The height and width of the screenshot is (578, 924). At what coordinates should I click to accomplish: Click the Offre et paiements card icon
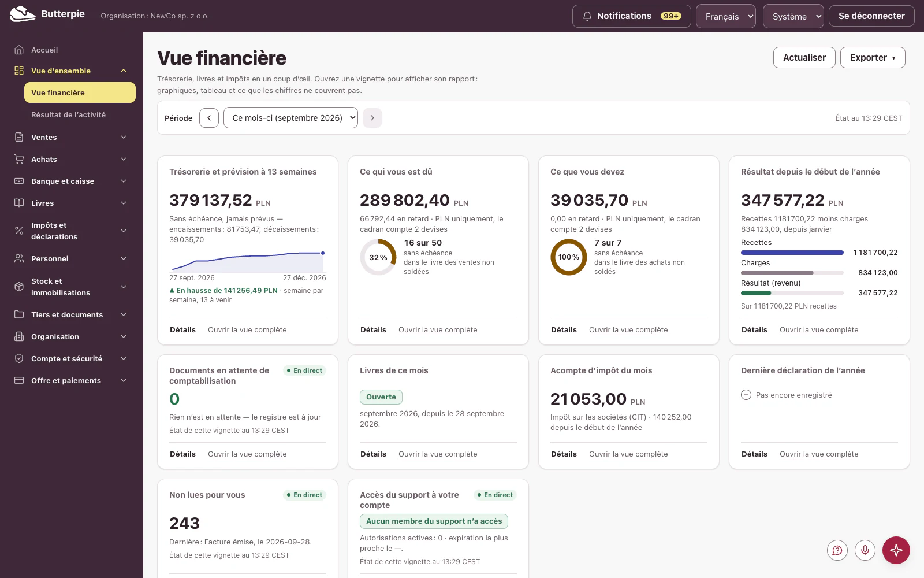(x=19, y=380)
